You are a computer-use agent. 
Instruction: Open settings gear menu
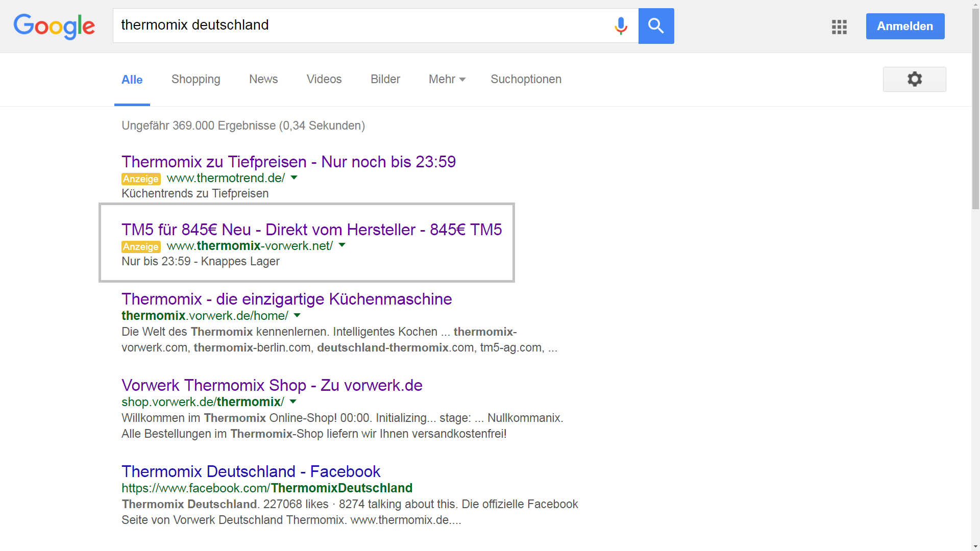click(914, 79)
